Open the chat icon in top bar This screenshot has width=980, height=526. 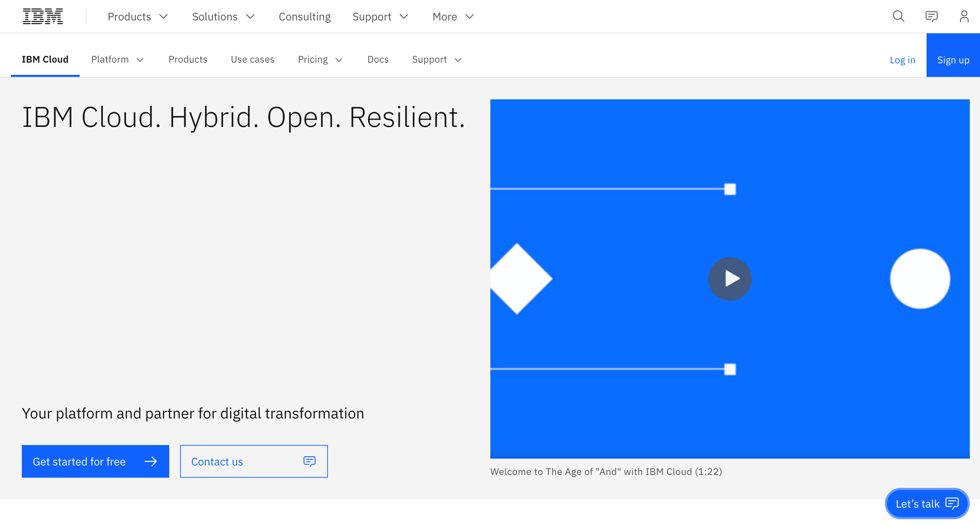[931, 16]
